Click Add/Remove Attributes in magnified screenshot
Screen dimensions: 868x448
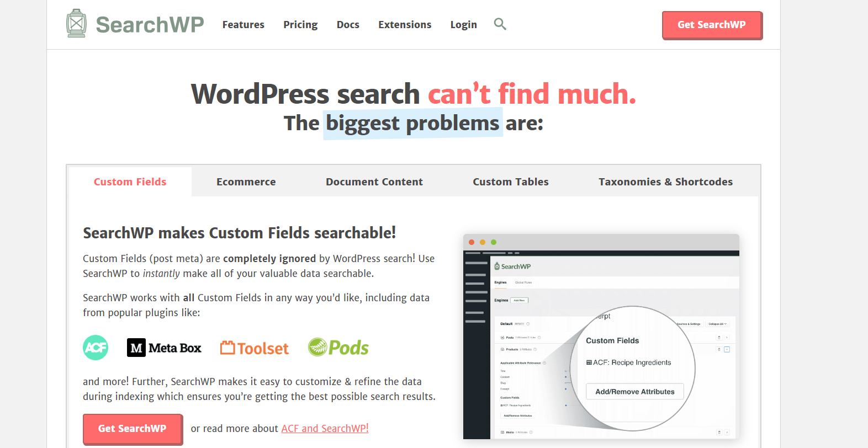(635, 392)
